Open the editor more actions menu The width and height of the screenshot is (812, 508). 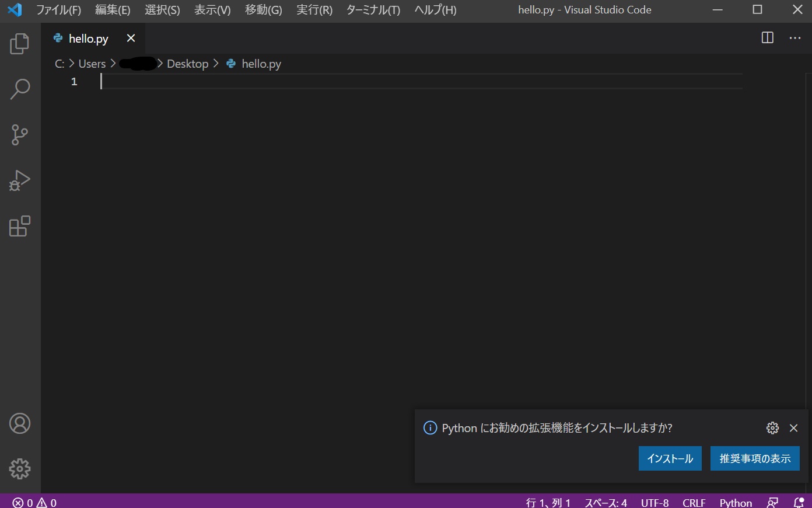coord(795,37)
